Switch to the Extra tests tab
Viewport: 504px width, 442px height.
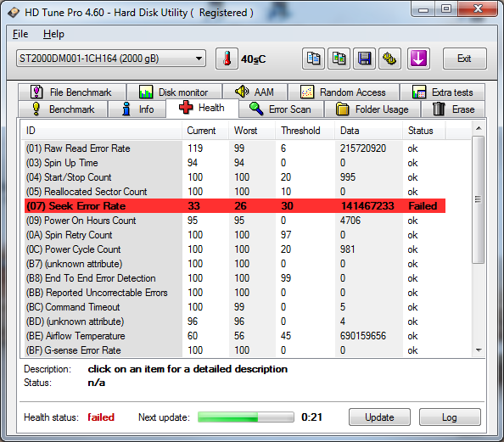tap(443, 92)
